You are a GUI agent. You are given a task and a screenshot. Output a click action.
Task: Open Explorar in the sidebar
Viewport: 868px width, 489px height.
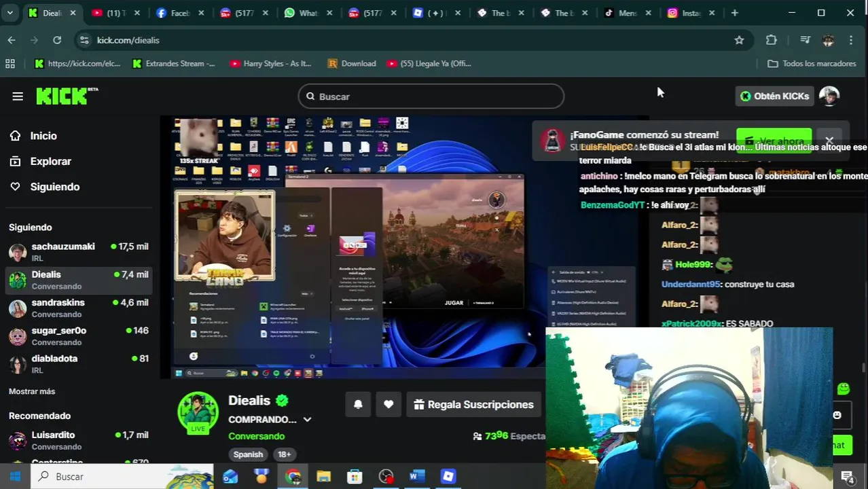click(x=50, y=161)
